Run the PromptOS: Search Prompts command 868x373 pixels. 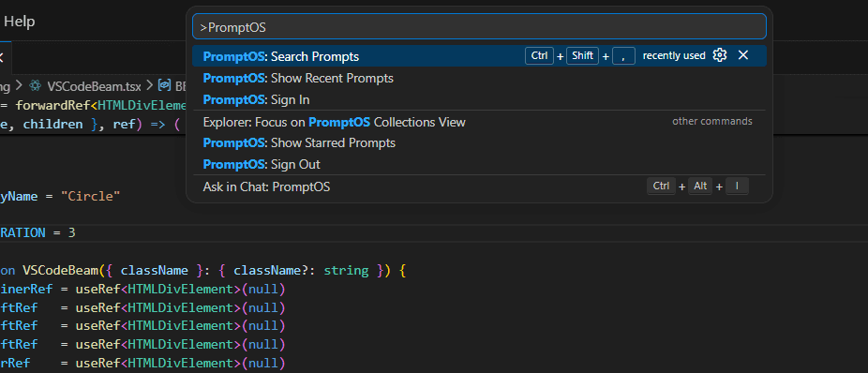pos(479,56)
